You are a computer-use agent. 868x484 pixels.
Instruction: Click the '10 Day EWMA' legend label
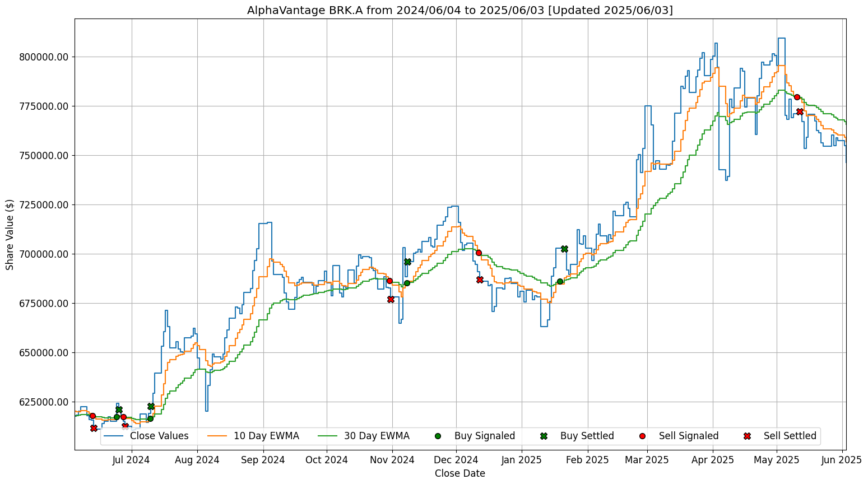(266, 436)
